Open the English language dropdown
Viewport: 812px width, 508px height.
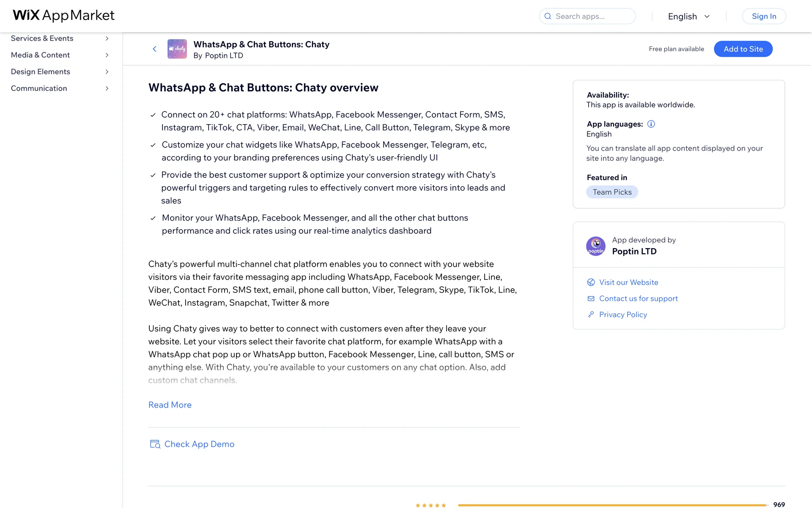[x=689, y=16]
